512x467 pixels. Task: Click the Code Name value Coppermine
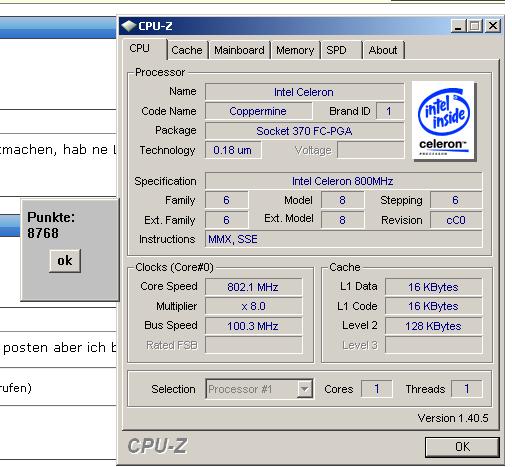(x=258, y=111)
